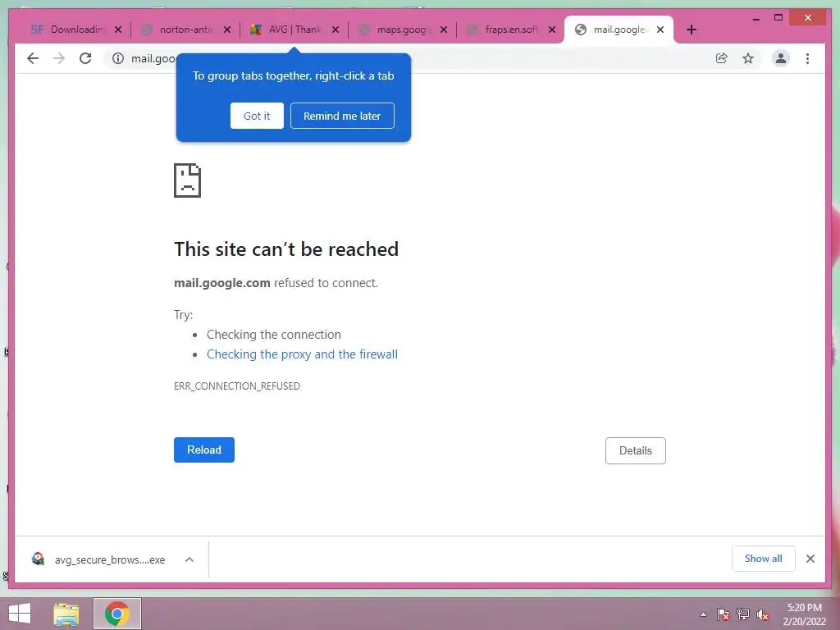Show hidden tray icons arrow
Image resolution: width=840 pixels, height=630 pixels.
point(703,614)
